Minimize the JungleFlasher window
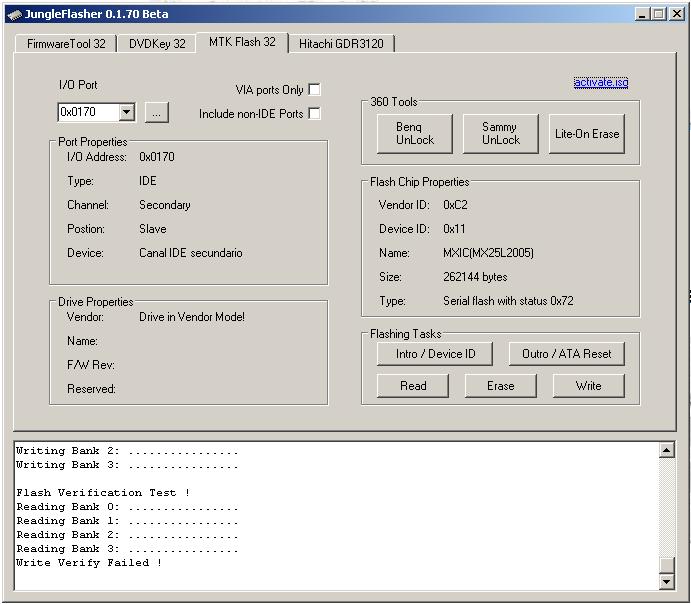The width and height of the screenshot is (691, 604). click(643, 14)
